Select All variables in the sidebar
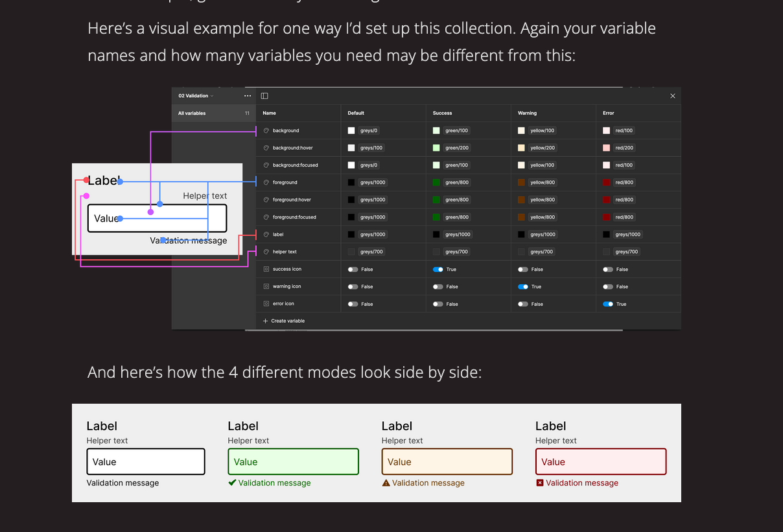 [192, 113]
